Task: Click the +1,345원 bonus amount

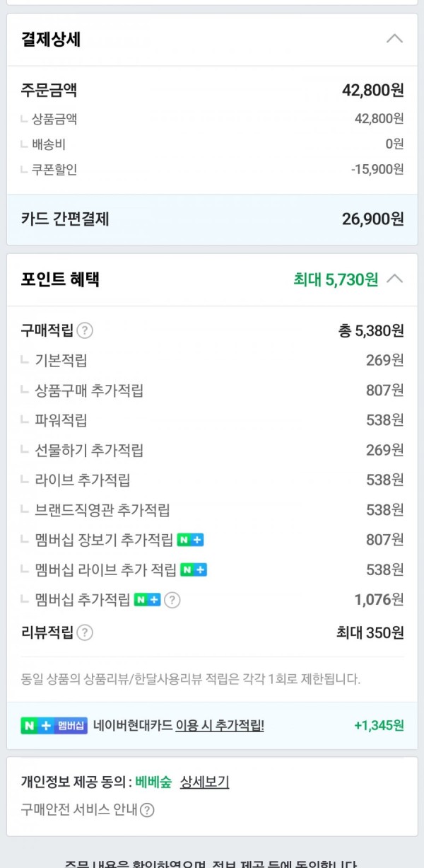Action: [379, 725]
